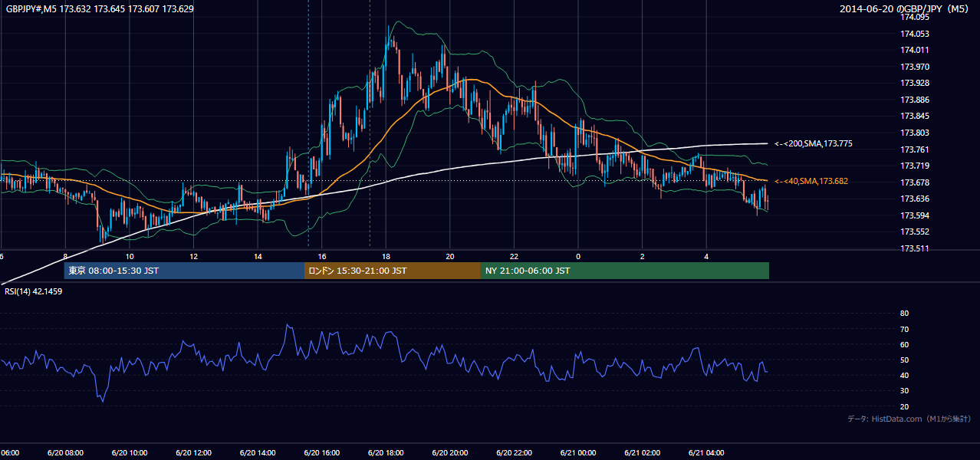
Task: Click RSI scale value 20
Action: pos(904,406)
